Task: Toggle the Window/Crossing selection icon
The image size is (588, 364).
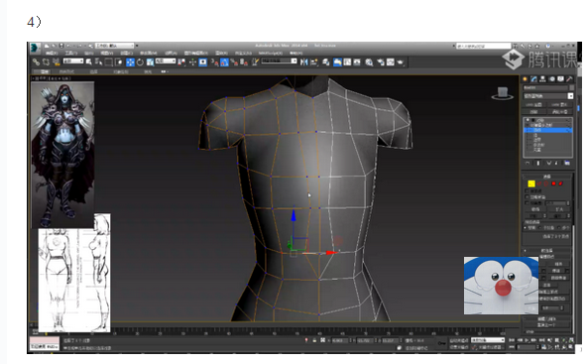Action: (x=119, y=61)
